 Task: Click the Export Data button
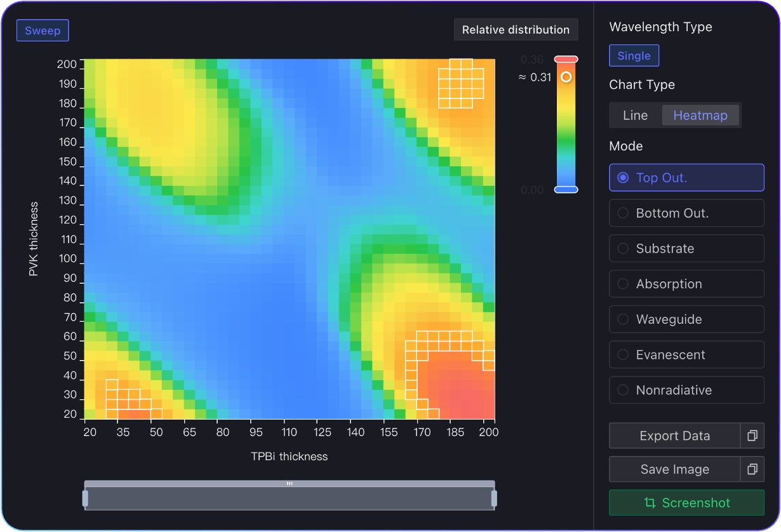pyautogui.click(x=674, y=436)
